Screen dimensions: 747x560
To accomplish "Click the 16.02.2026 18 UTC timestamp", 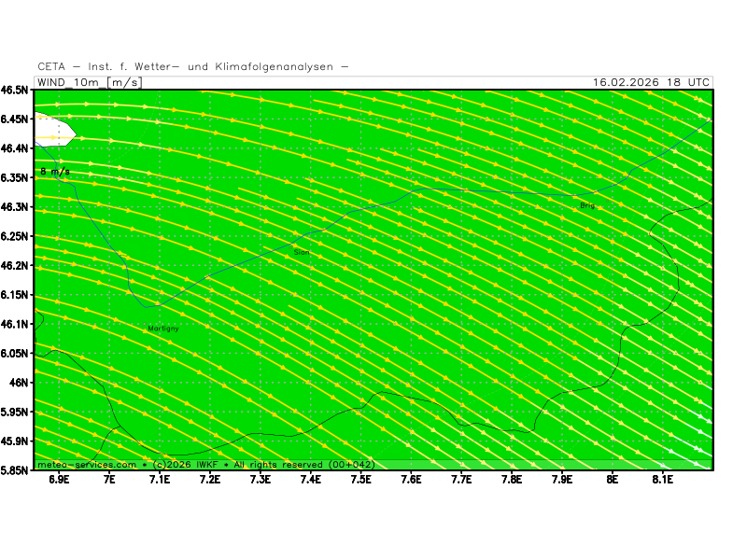I will point(651,82).
